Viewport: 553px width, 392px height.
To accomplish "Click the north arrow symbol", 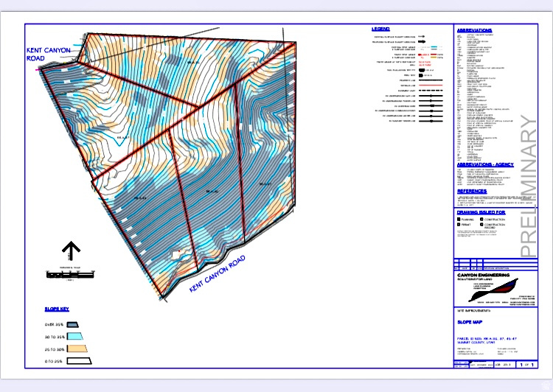I will pos(71,251).
